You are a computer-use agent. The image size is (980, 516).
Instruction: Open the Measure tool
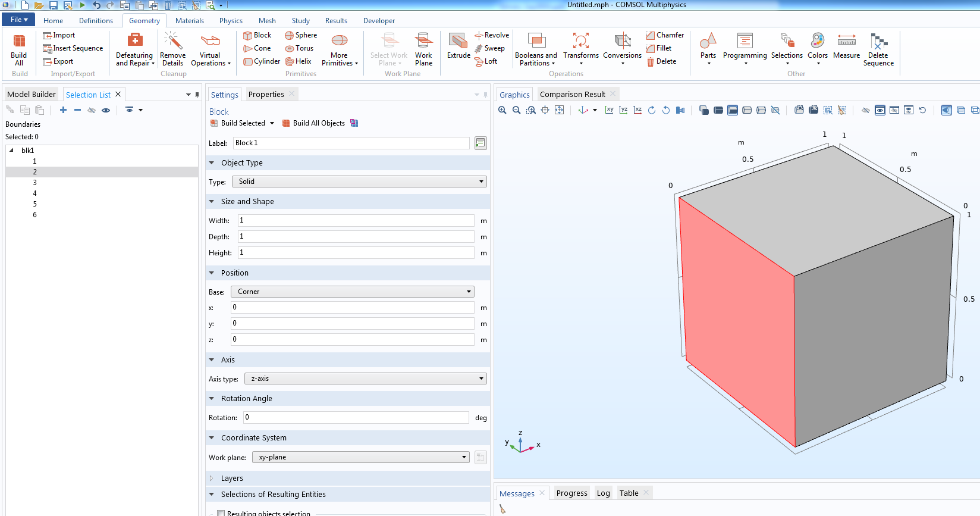pyautogui.click(x=846, y=46)
